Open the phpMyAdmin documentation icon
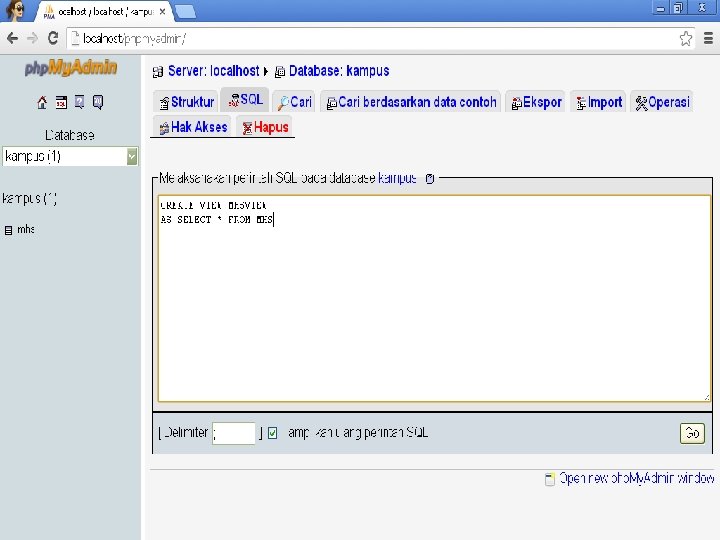The width and height of the screenshot is (720, 540). tap(79, 102)
